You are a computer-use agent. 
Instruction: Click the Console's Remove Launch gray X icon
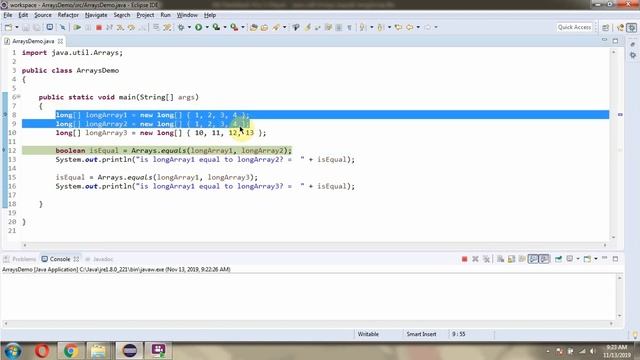click(475, 259)
